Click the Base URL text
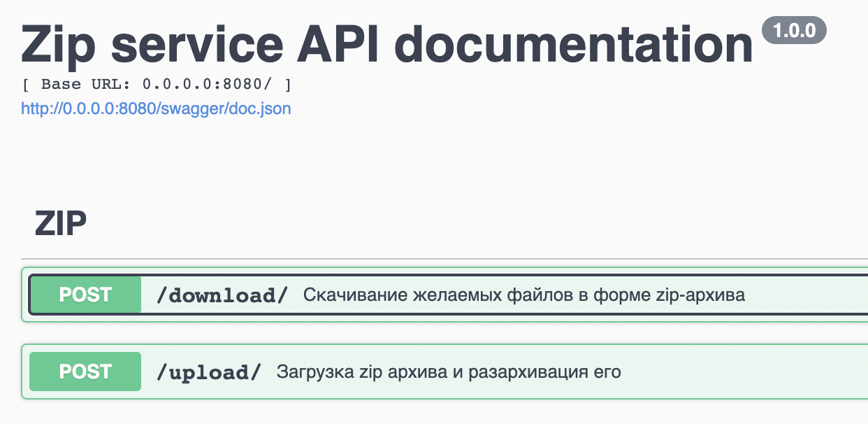 (155, 84)
